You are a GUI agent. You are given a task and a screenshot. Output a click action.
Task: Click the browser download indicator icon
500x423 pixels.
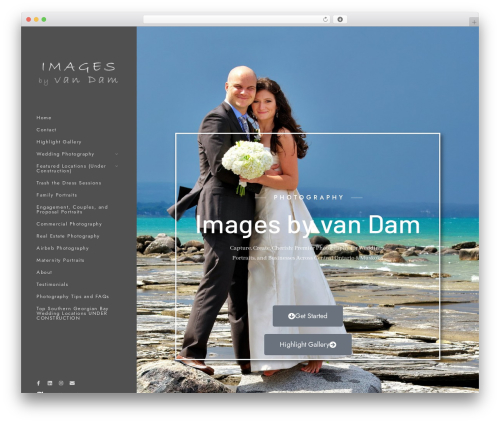pyautogui.click(x=340, y=19)
